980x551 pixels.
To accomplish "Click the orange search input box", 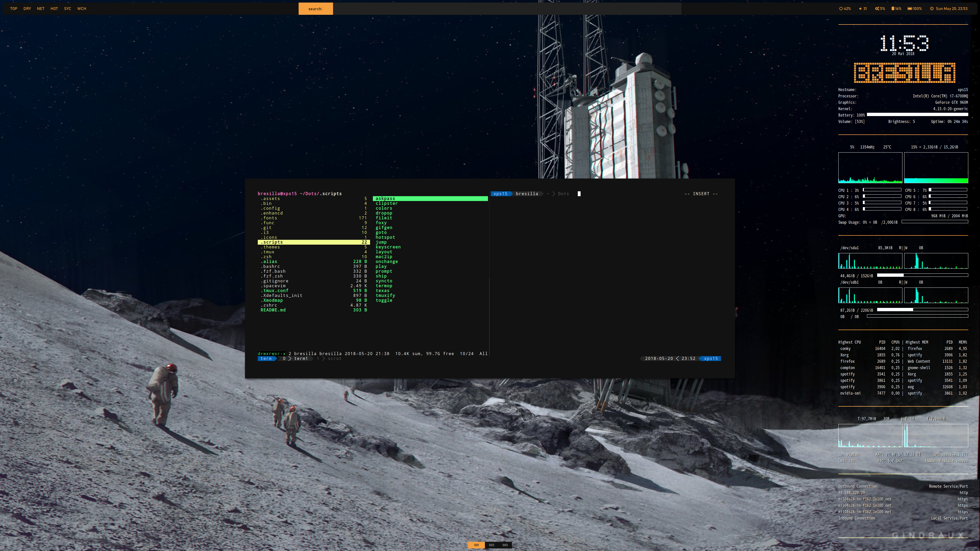I will (315, 9).
